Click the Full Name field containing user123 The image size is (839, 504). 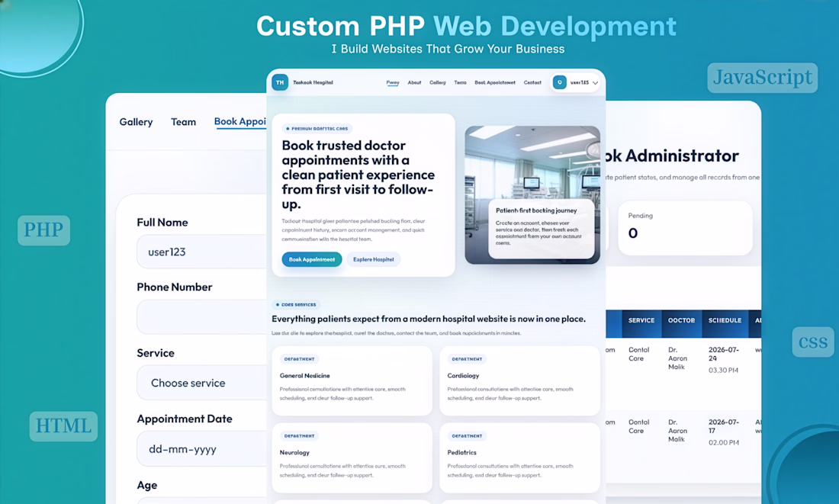(201, 252)
